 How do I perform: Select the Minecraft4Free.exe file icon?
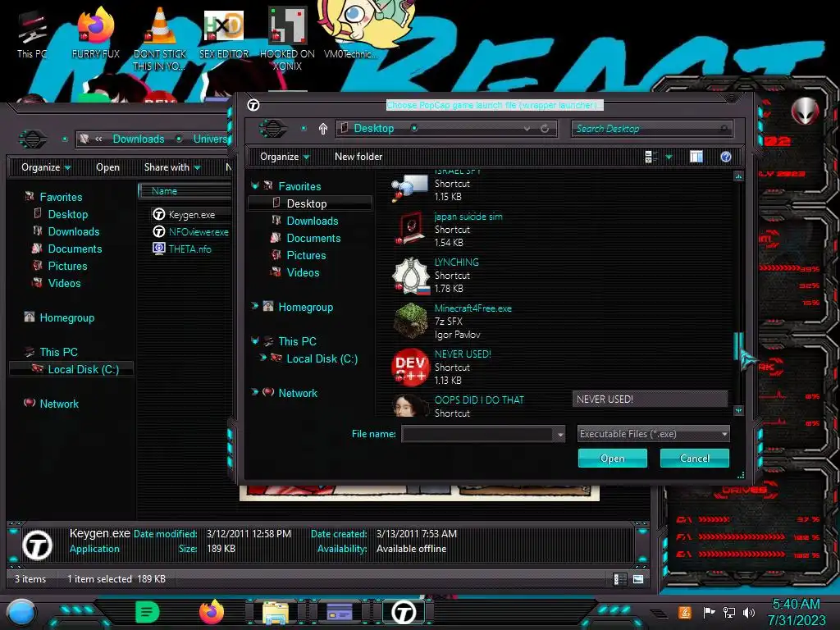410,321
